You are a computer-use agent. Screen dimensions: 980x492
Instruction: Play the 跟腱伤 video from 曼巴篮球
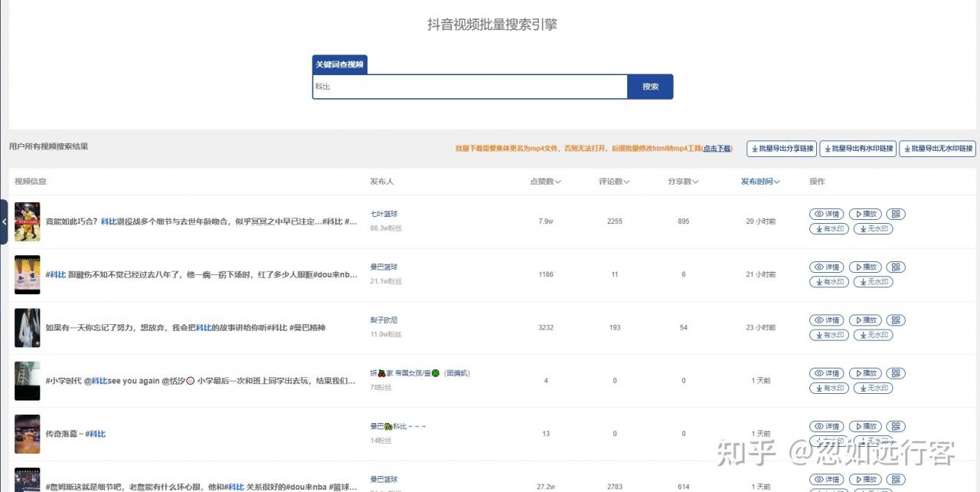point(866,267)
